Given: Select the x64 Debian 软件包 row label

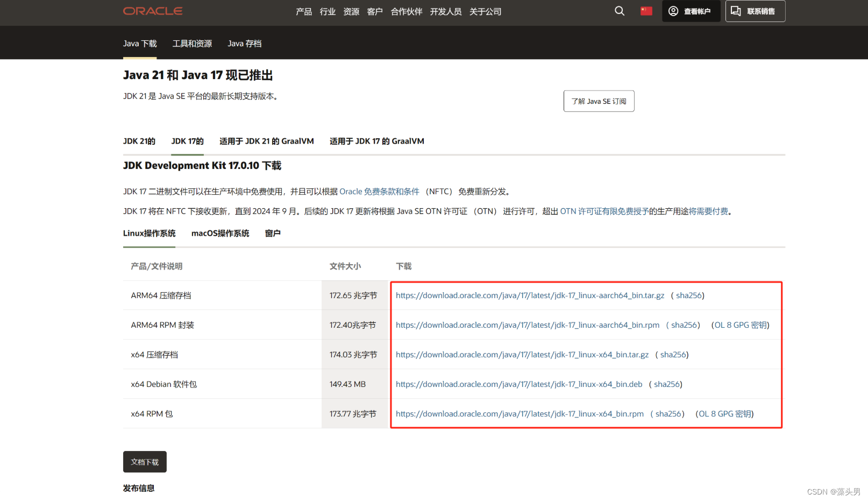Looking at the screenshot, I should tap(164, 384).
